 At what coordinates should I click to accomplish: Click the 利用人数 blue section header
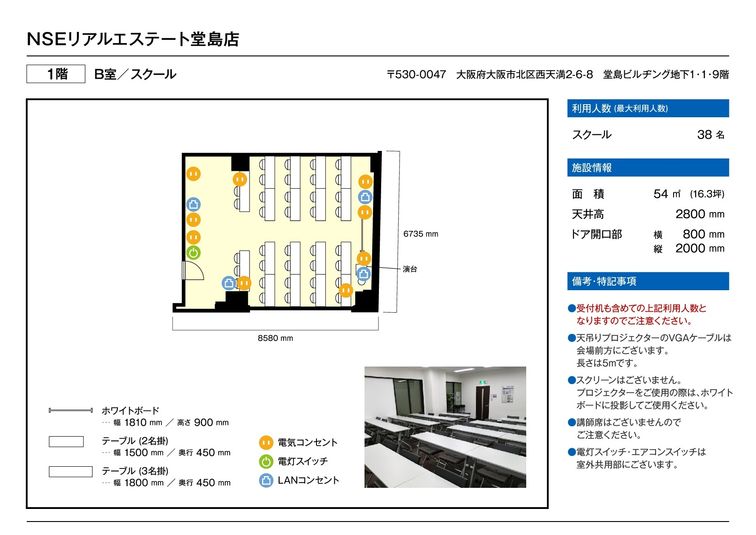point(648,108)
